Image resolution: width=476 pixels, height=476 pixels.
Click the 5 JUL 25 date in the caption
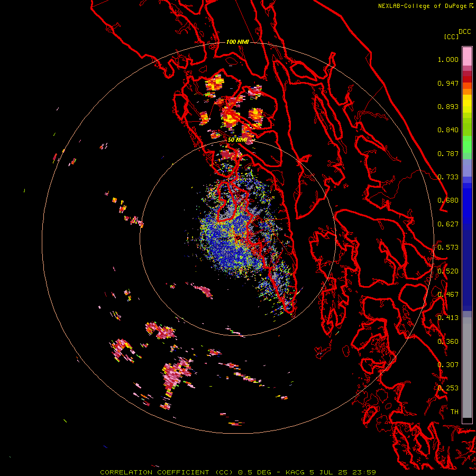point(328,472)
